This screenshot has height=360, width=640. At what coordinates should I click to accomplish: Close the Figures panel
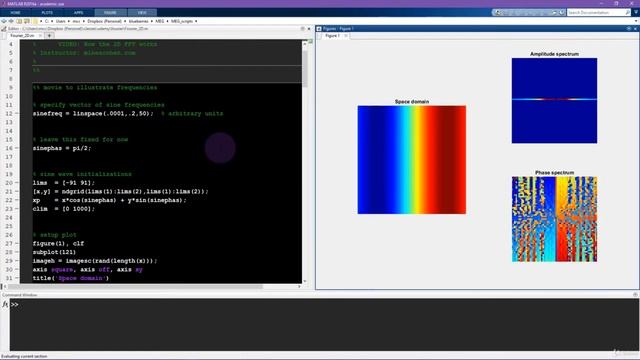pos(635,29)
